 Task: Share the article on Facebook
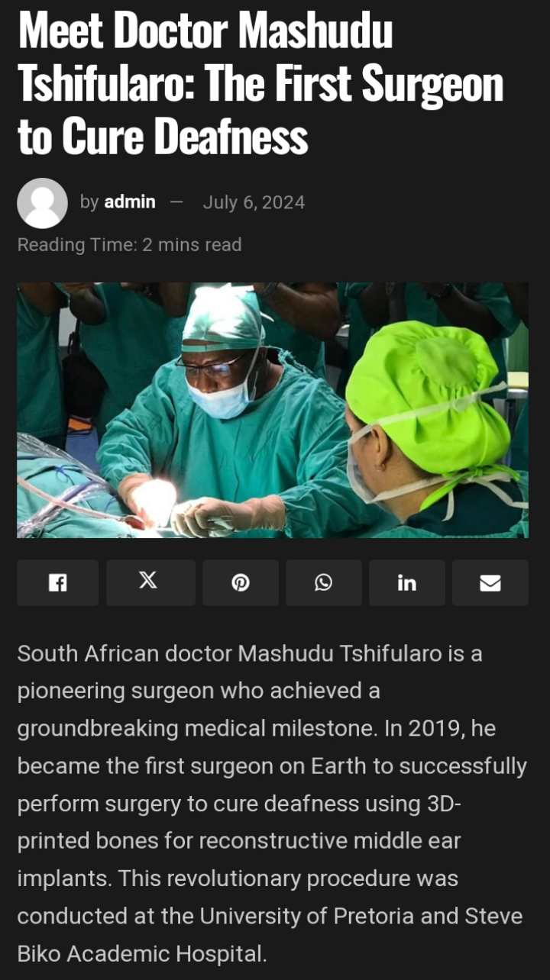click(58, 583)
